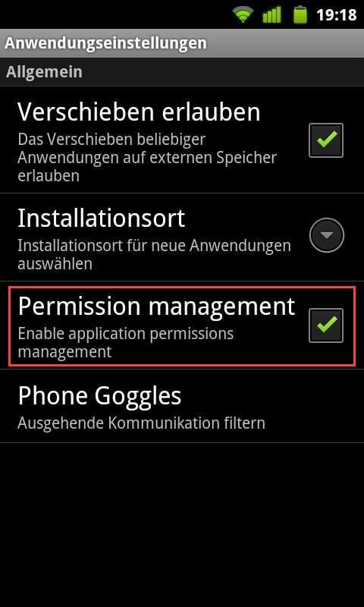Tap the 'Installationsort für neue Anwendungen auswählen' description
This screenshot has height=607, width=364.
coord(154,255)
